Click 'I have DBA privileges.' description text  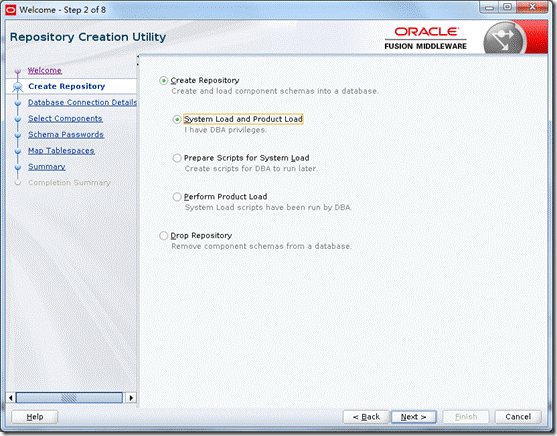click(225, 130)
